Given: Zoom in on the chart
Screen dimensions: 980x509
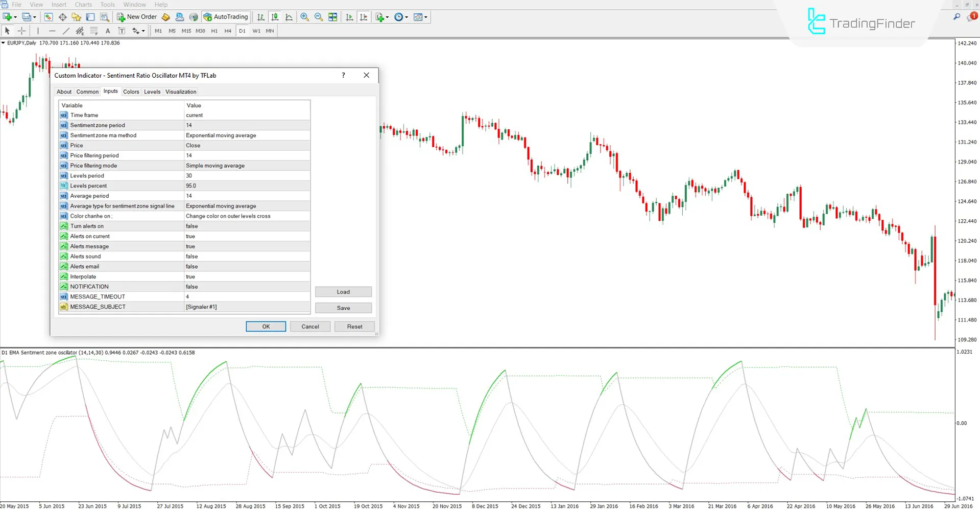Looking at the screenshot, I should point(305,17).
